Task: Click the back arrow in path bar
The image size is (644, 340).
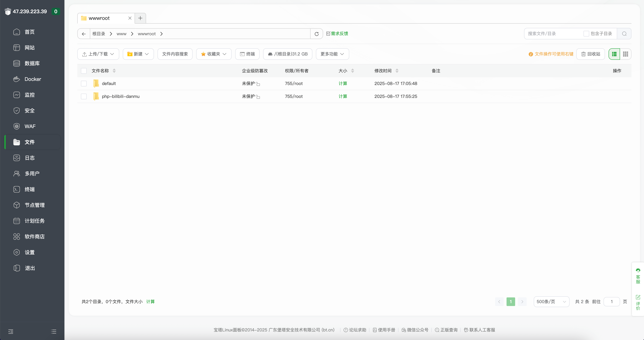Action: pos(84,34)
